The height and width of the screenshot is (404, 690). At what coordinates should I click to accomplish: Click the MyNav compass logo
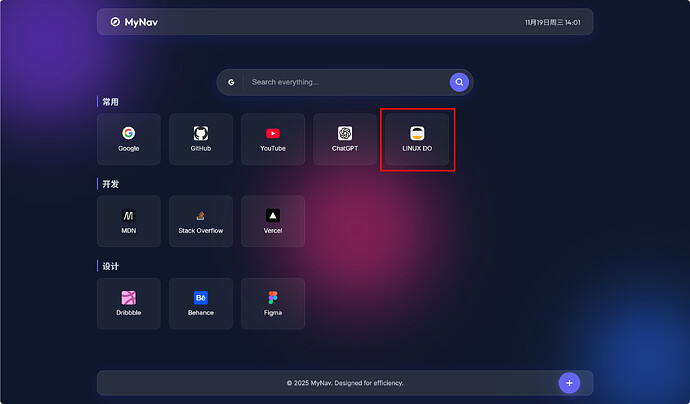tap(115, 22)
